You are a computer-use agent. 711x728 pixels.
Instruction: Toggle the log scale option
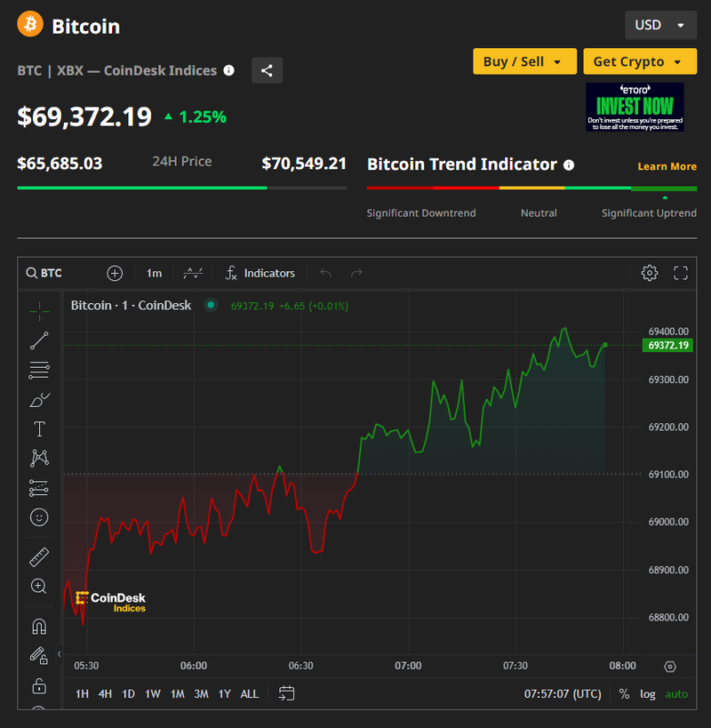648,693
